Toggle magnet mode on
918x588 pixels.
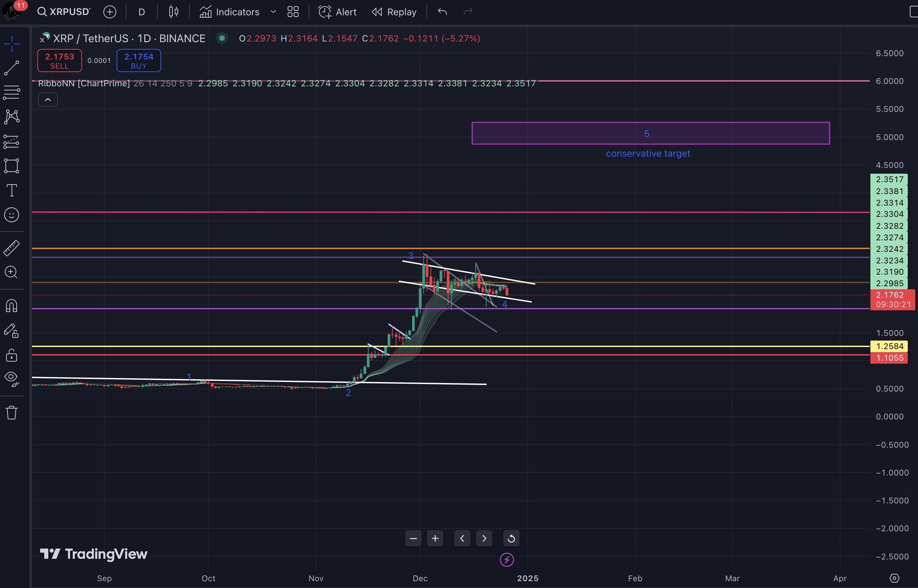pos(12,306)
